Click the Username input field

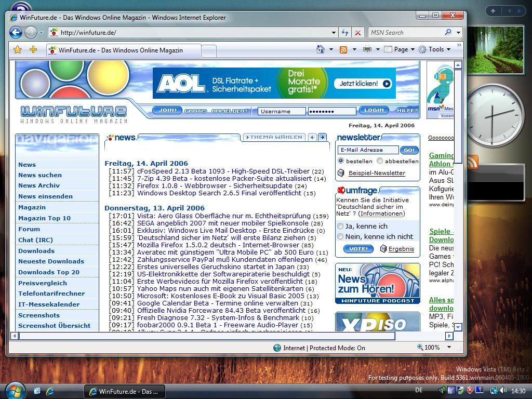tap(282, 111)
